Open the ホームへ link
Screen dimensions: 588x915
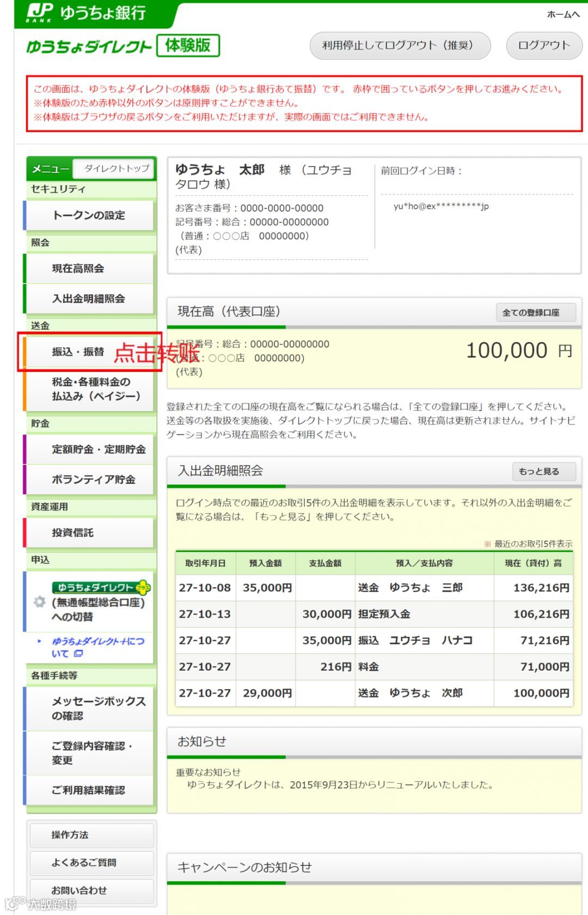click(x=563, y=15)
